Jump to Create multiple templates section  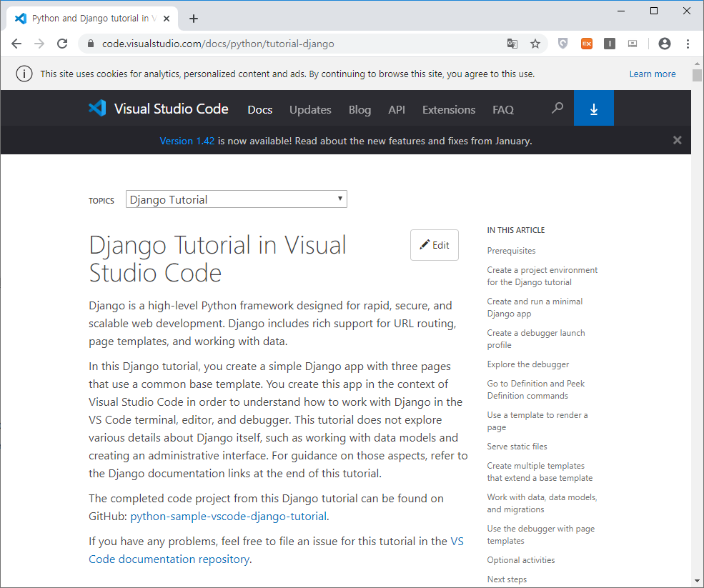[540, 472]
